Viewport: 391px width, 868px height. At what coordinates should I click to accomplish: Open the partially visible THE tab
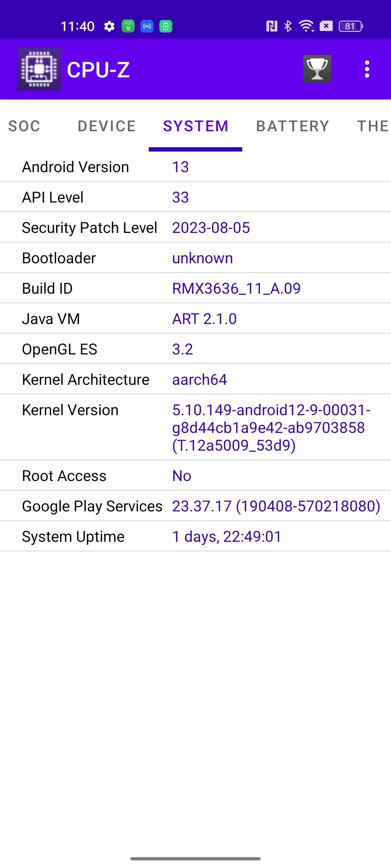coord(373,126)
